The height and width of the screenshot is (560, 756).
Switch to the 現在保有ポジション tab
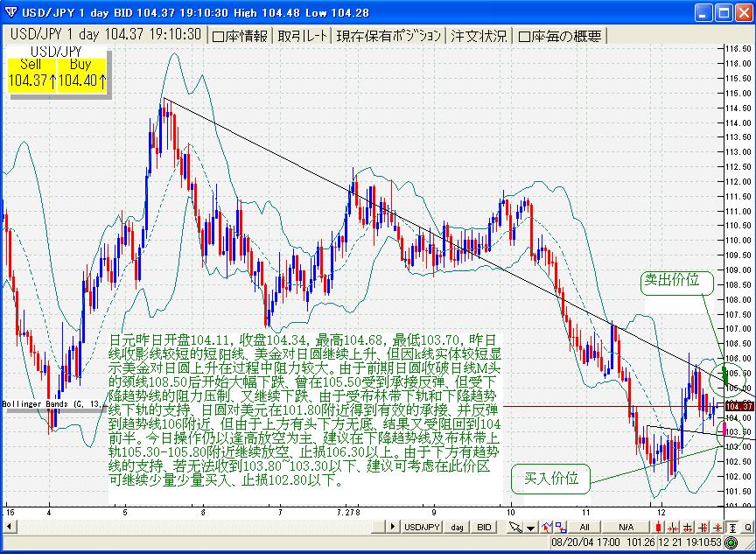(388, 36)
